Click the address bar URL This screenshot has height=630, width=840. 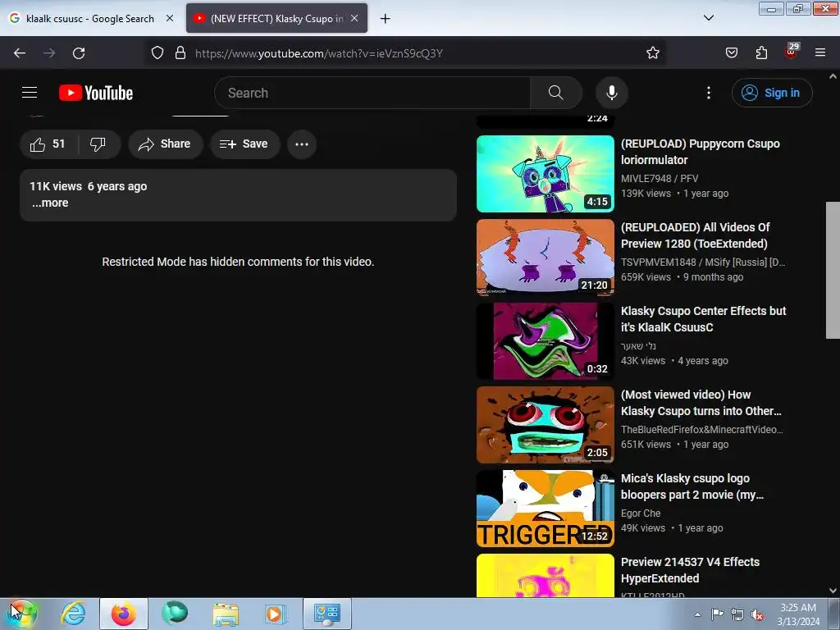[319, 53]
